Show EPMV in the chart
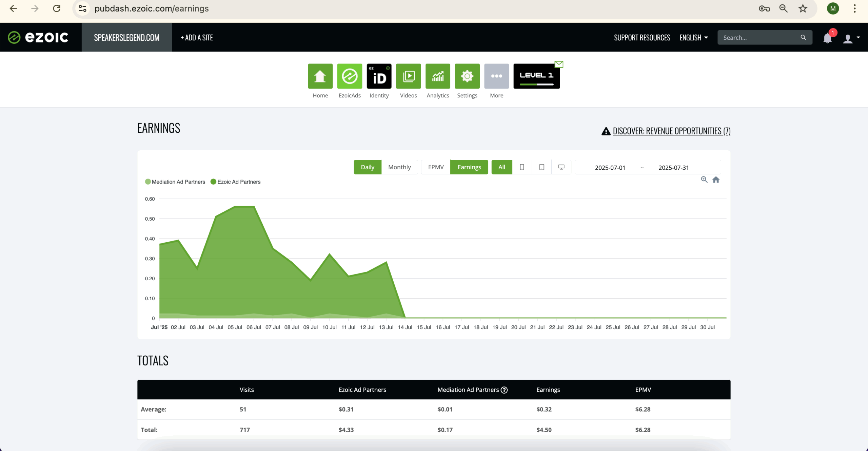This screenshot has width=868, height=451. (x=436, y=167)
